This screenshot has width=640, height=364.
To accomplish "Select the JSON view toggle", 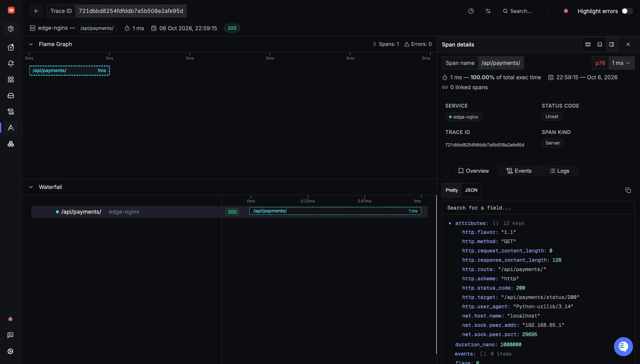I will 471,190.
